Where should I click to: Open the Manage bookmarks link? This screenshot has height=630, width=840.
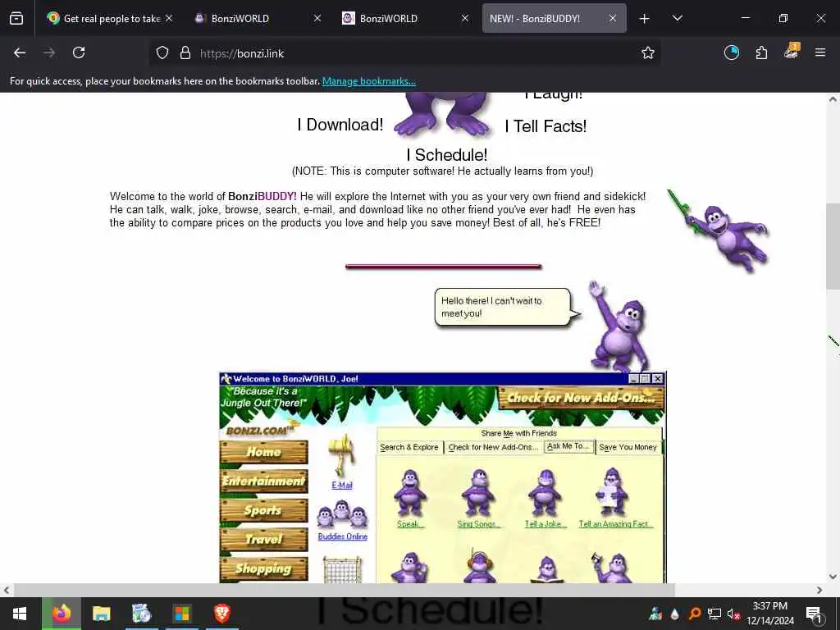coord(368,81)
